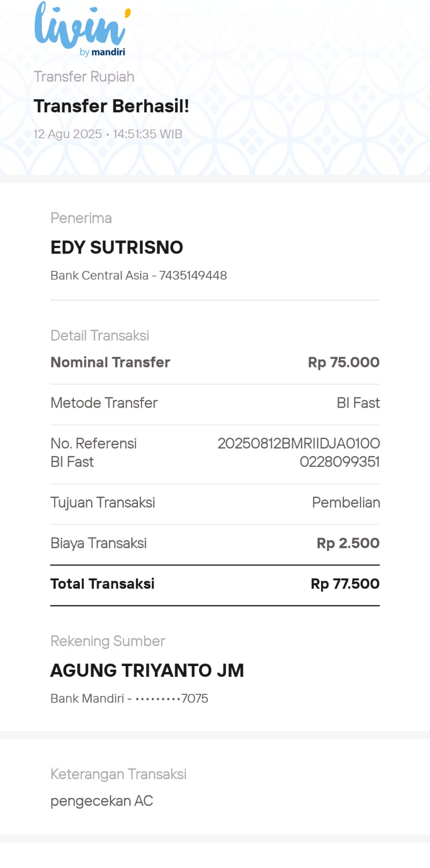Click the Pembelian transaction purpose value
The image size is (430, 868).
pyautogui.click(x=345, y=503)
